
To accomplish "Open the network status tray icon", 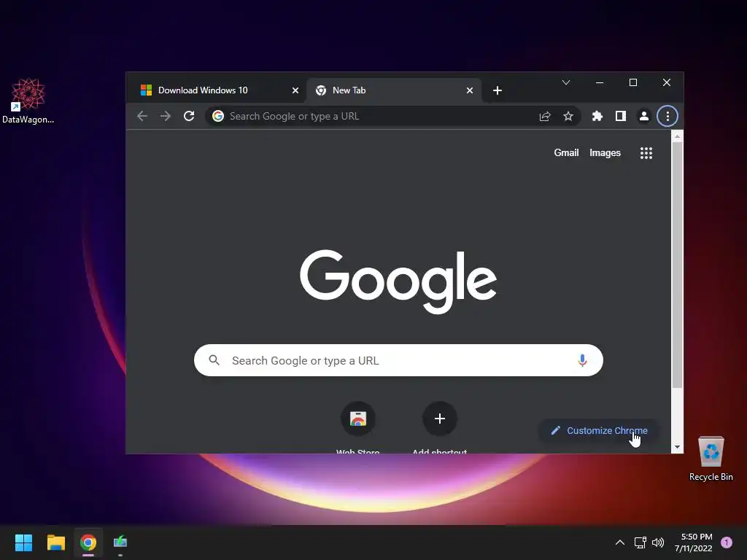I will [x=640, y=542].
